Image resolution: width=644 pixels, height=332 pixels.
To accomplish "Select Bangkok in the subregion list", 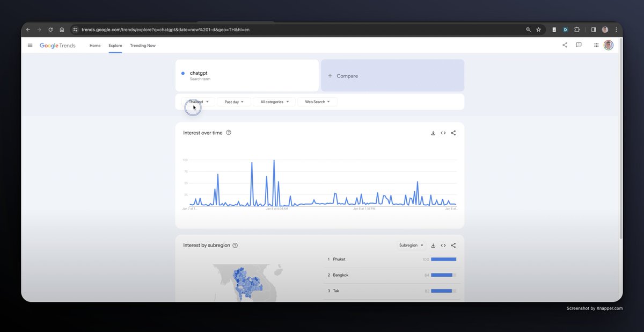I will click(392, 275).
